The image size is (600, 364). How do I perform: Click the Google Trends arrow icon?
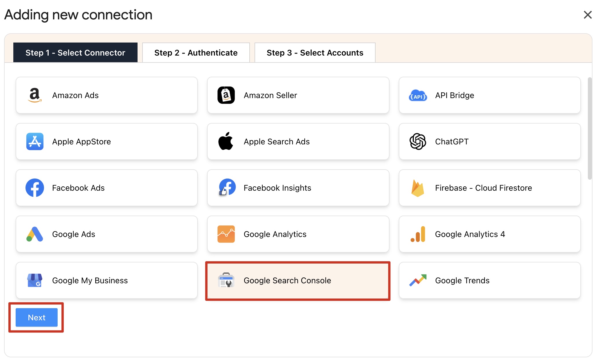click(418, 280)
